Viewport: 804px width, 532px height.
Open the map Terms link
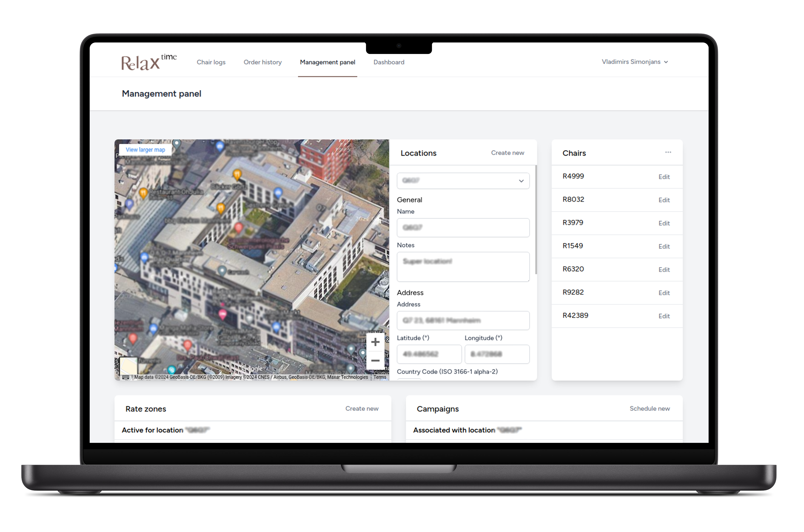point(379,377)
